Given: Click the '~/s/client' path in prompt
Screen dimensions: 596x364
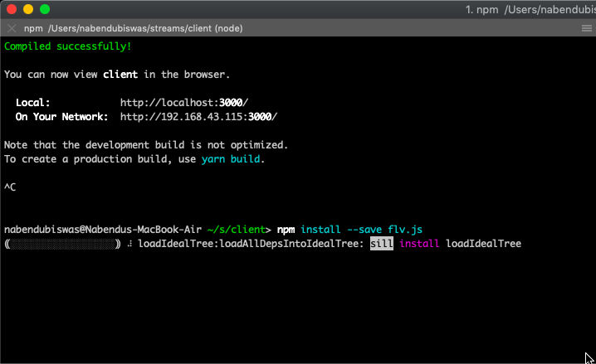Looking at the screenshot, I should [236, 230].
